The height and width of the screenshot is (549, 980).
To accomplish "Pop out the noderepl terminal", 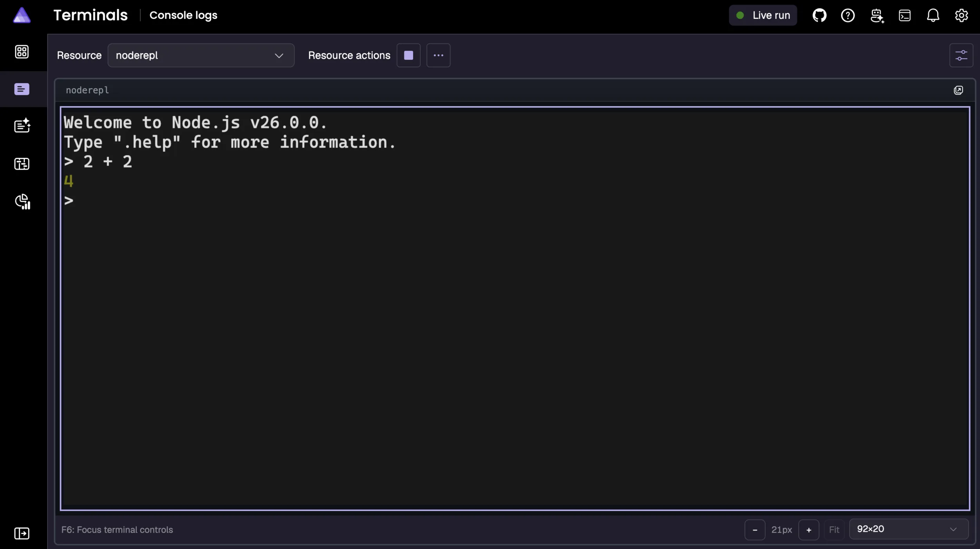I will (x=958, y=90).
